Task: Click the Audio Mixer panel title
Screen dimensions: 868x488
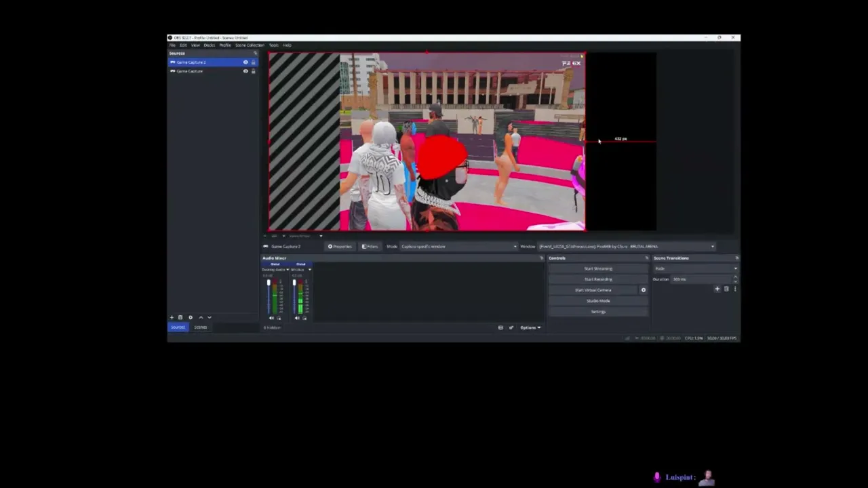Action: (275, 258)
